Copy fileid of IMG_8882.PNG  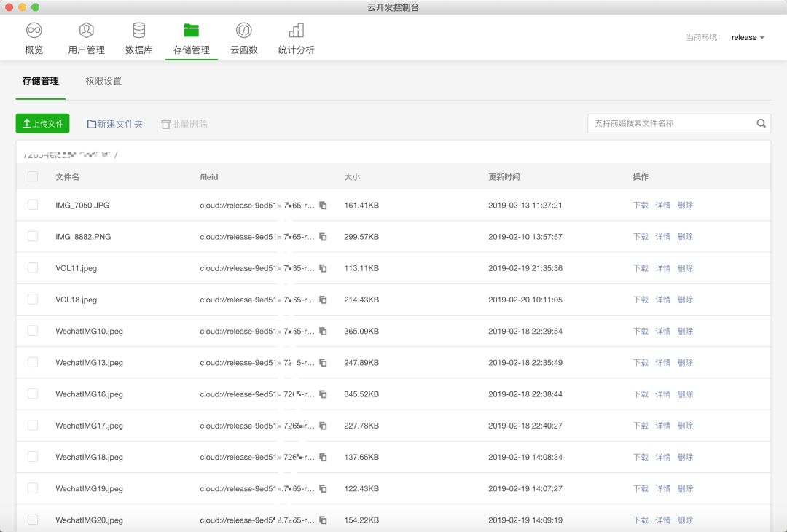click(324, 237)
